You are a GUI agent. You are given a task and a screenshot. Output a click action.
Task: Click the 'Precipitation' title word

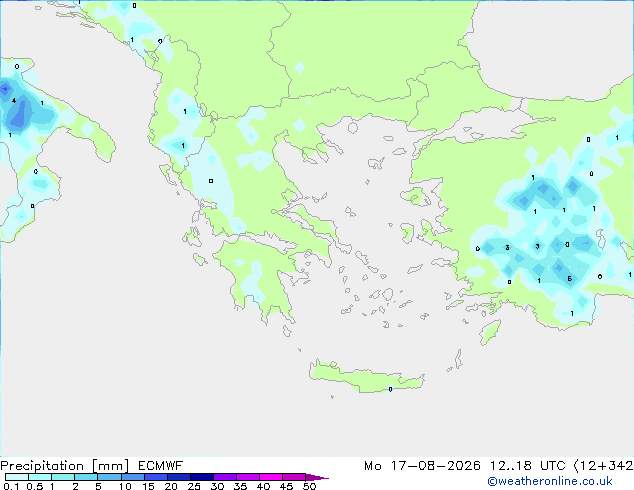click(42, 466)
